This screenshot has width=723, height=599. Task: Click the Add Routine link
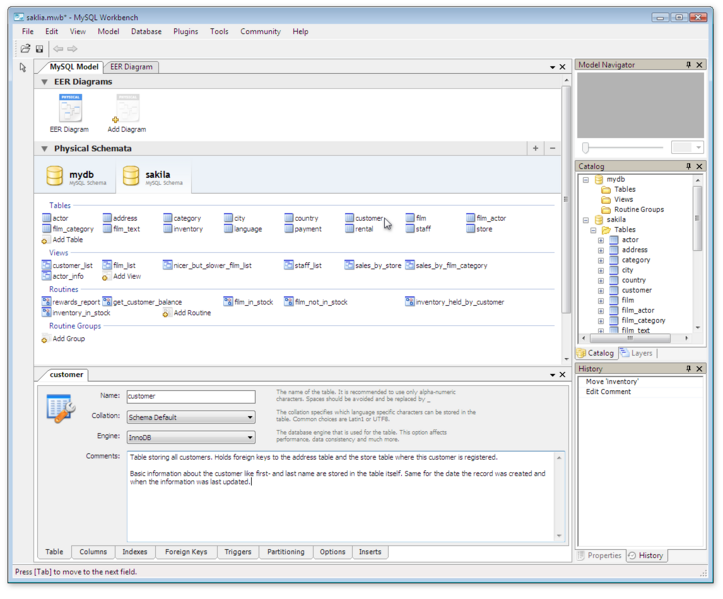coord(191,313)
